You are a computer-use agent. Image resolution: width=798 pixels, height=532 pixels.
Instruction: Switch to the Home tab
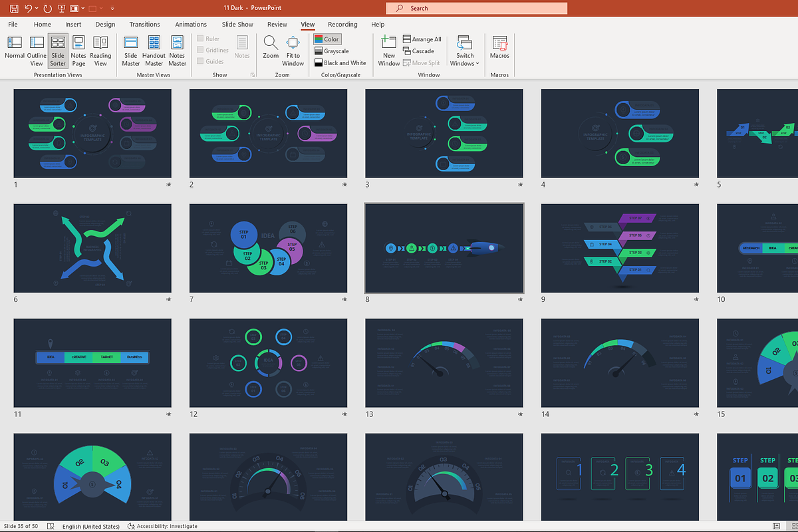click(43, 25)
